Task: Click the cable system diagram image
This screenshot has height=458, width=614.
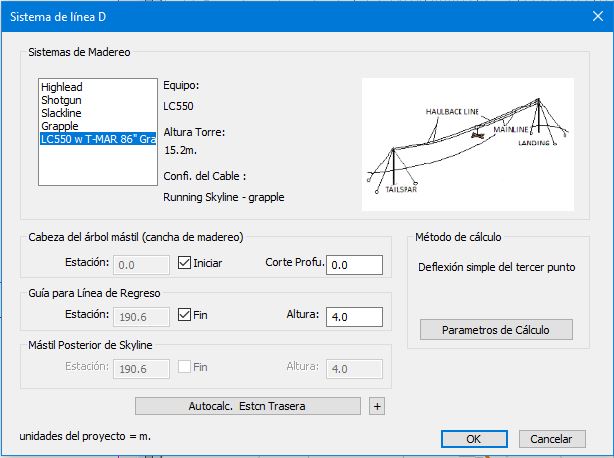Action: pyautogui.click(x=467, y=140)
